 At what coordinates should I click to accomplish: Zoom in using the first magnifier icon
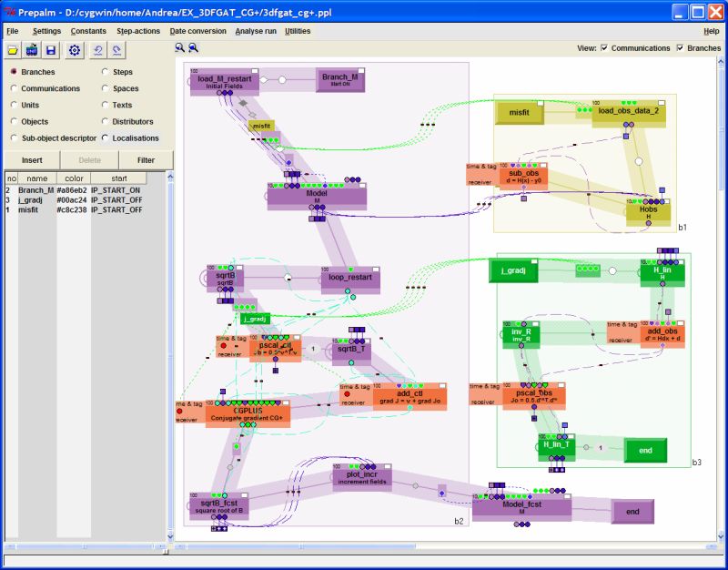(x=180, y=47)
